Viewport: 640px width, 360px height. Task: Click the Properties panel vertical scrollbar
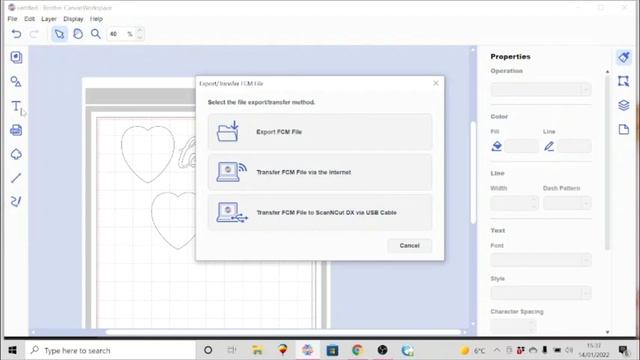(x=607, y=163)
